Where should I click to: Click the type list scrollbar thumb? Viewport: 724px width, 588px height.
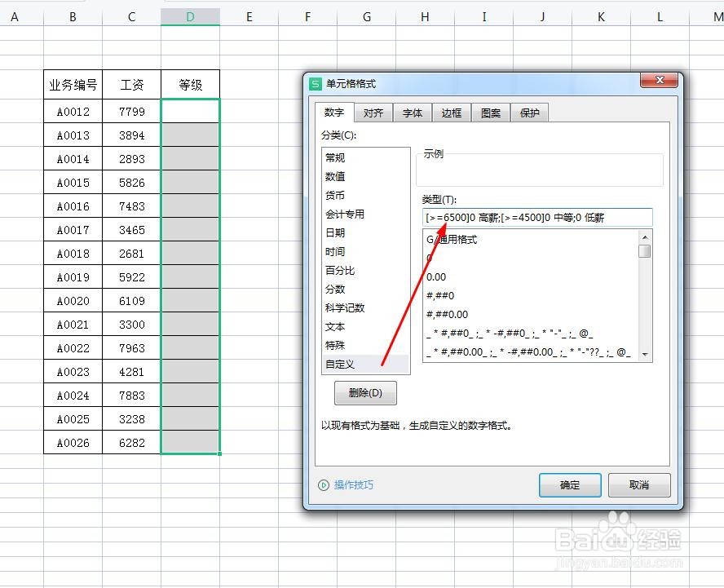[x=645, y=251]
